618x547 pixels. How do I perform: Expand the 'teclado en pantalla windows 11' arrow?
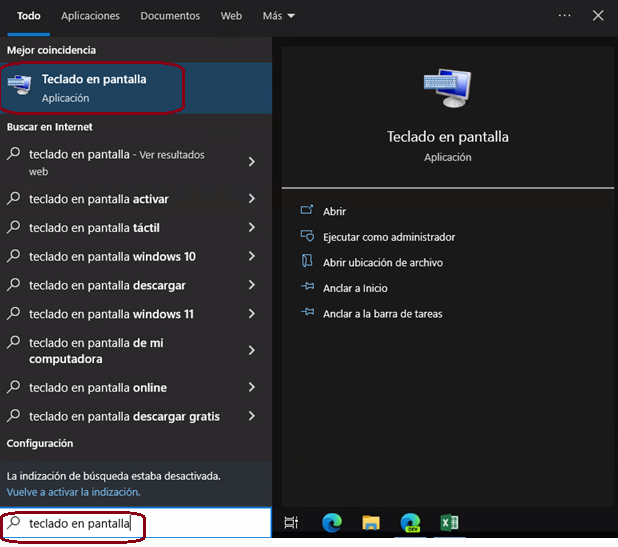click(x=251, y=313)
